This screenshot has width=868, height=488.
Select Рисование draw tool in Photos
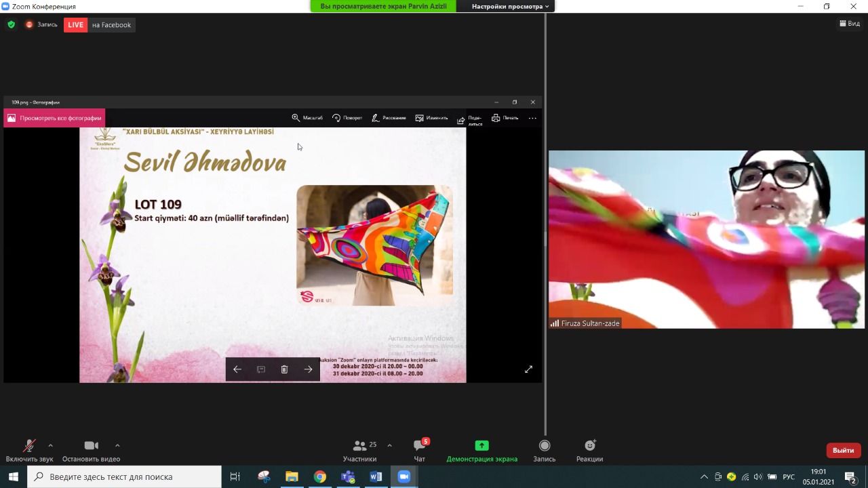pyautogui.click(x=389, y=118)
